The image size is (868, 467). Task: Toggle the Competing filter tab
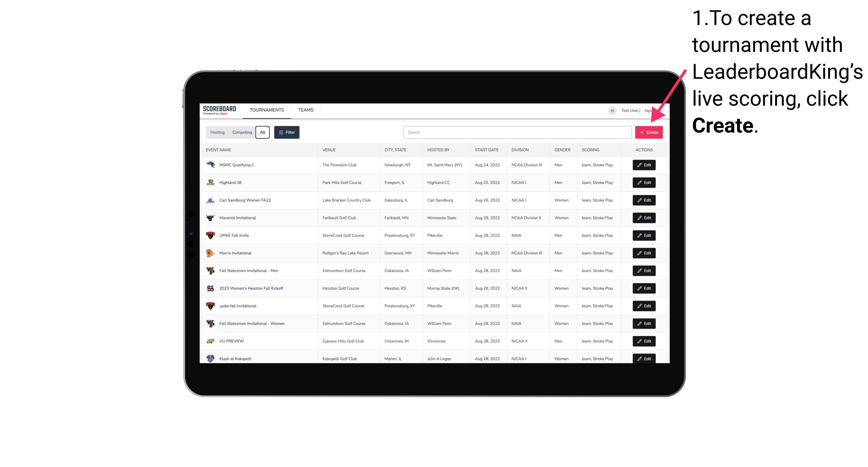[241, 132]
